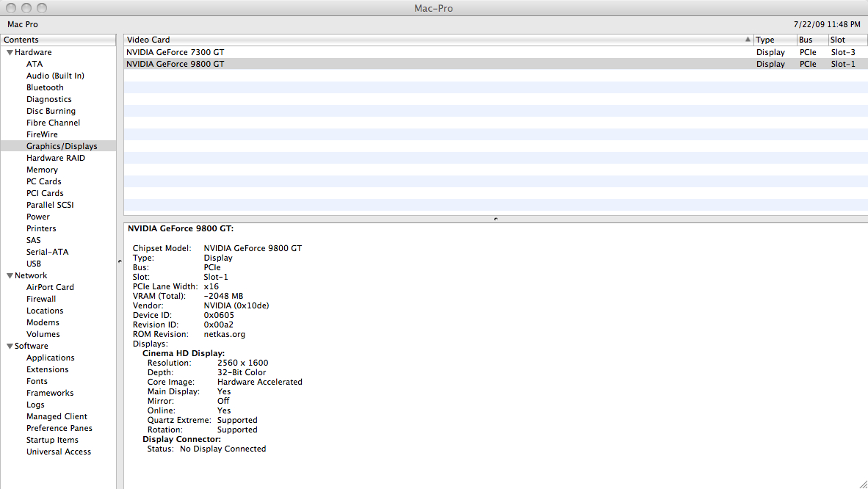Show Power information
This screenshot has height=489, width=868.
click(38, 217)
